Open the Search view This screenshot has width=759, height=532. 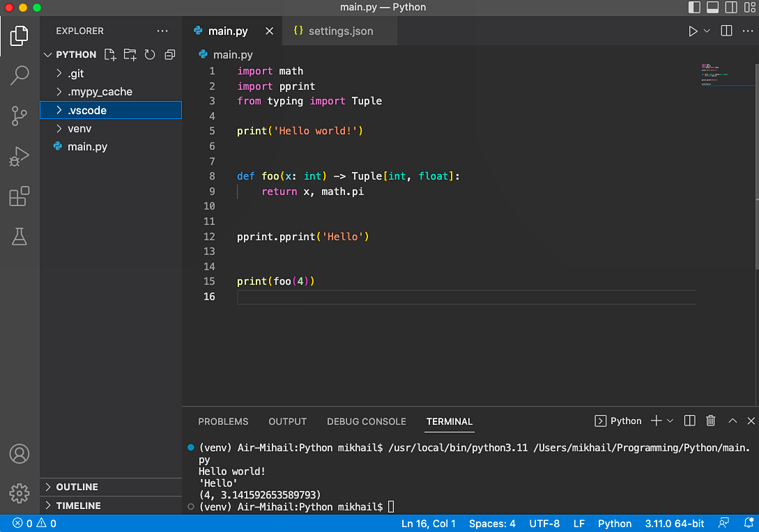(19, 75)
